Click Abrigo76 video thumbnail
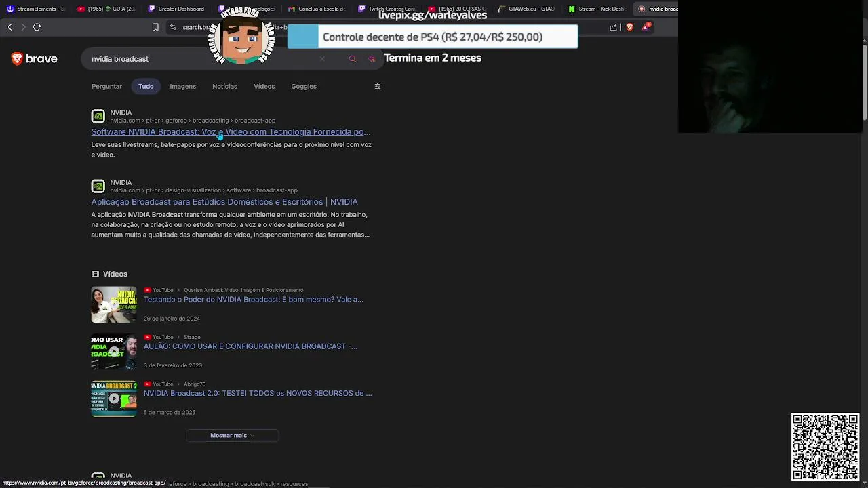Screen dimensions: 868x488 point(114,399)
